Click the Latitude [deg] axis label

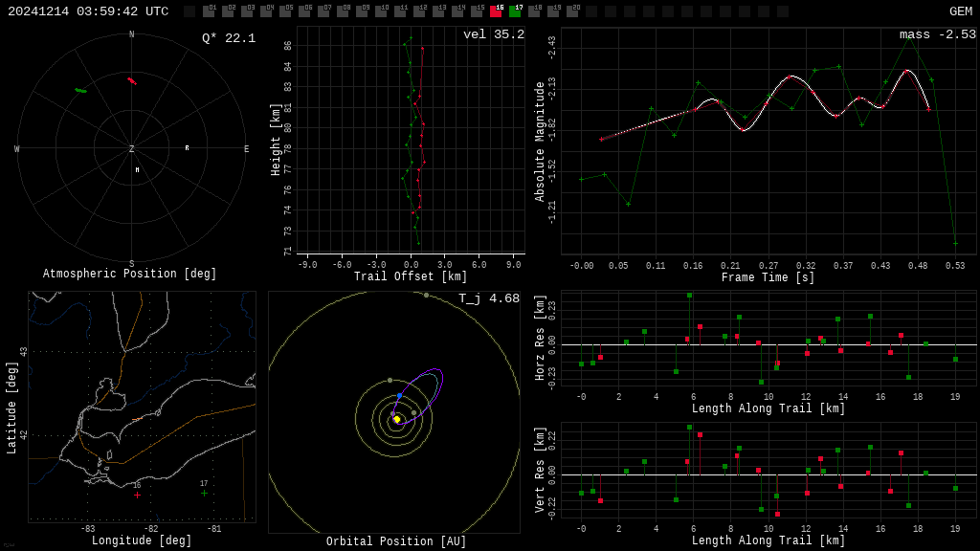pos(11,408)
